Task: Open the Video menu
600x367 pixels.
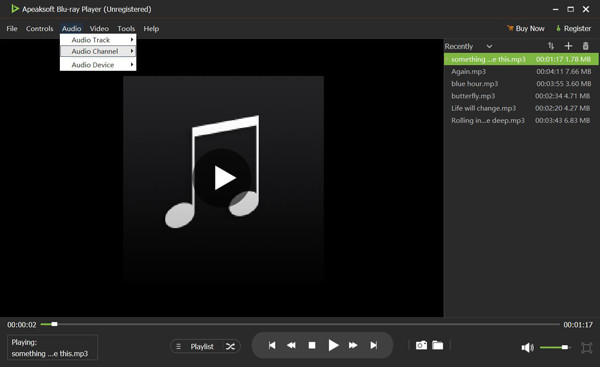Action: tap(99, 29)
